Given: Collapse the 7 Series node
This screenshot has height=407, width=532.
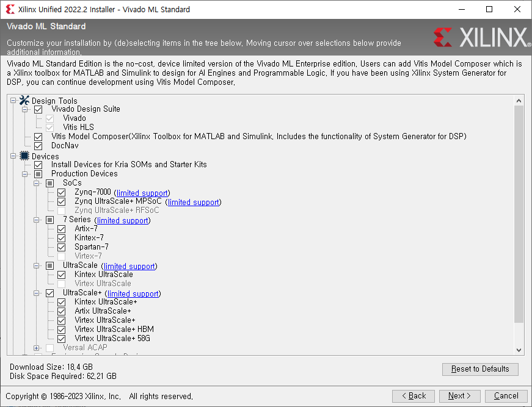Looking at the screenshot, I should click(36, 220).
